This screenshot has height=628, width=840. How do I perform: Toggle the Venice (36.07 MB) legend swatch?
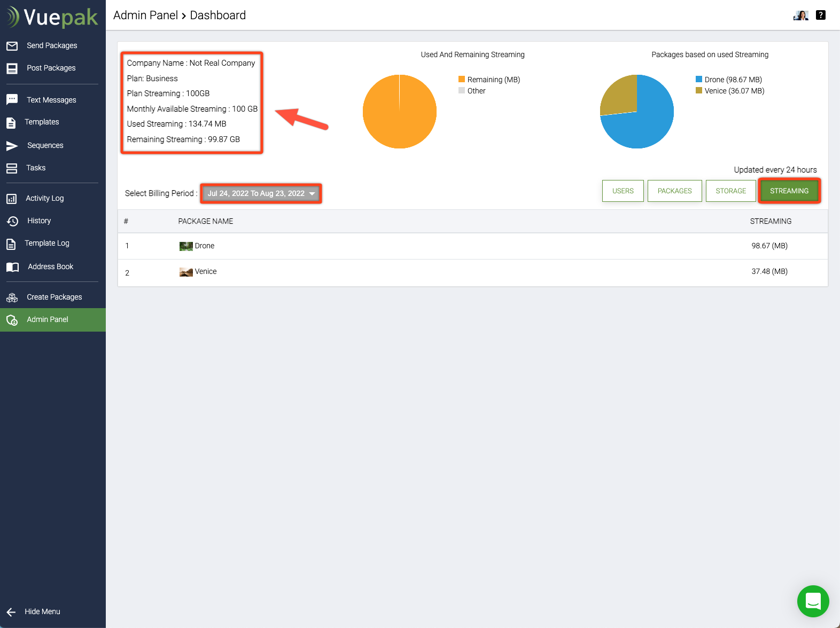pos(699,91)
